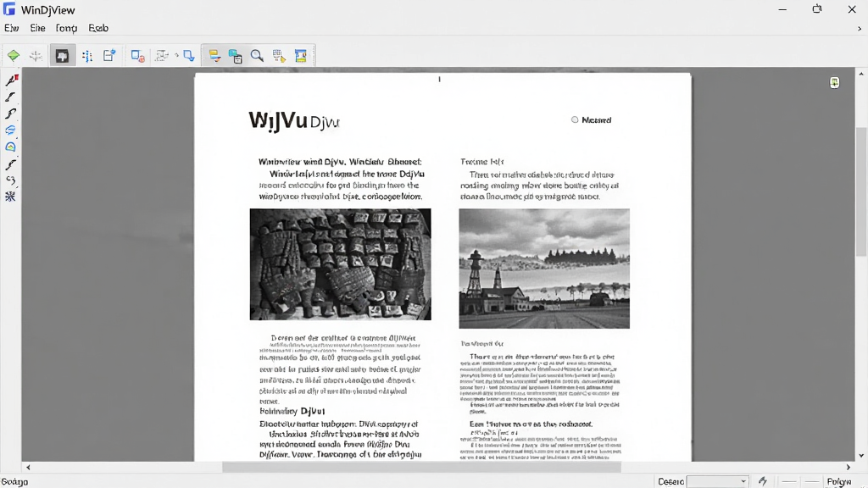
Task: Click the green page icon at top right of view
Action: (x=834, y=82)
